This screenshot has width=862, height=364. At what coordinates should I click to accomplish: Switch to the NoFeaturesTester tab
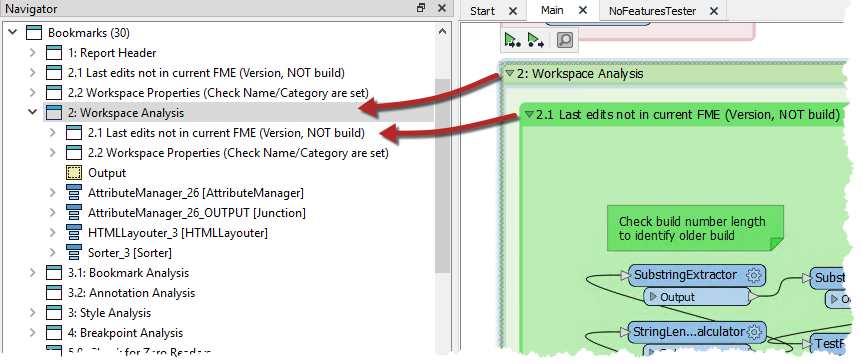653,11
